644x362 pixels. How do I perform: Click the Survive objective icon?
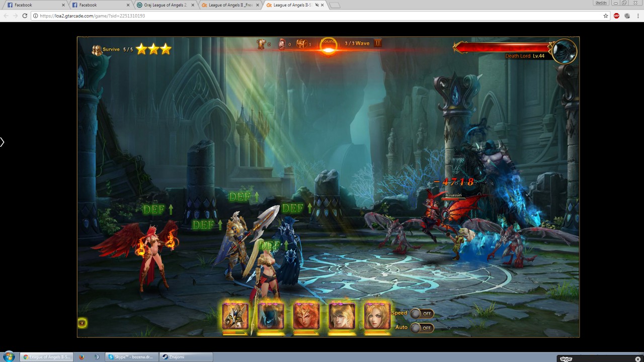click(x=97, y=50)
